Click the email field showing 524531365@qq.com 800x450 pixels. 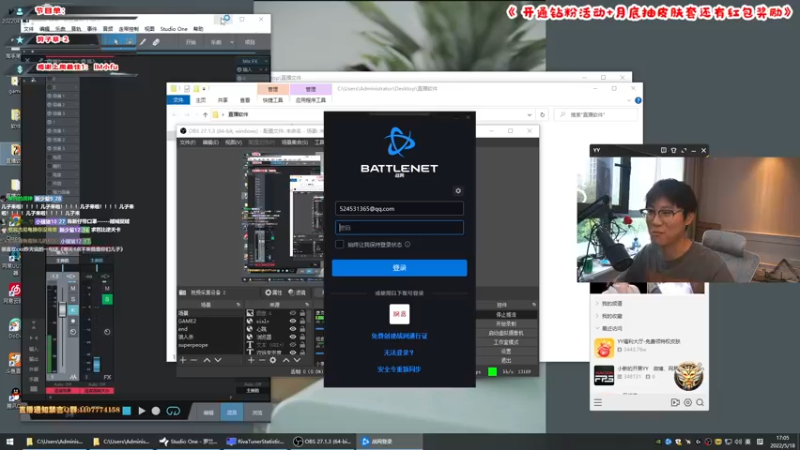coord(399,209)
